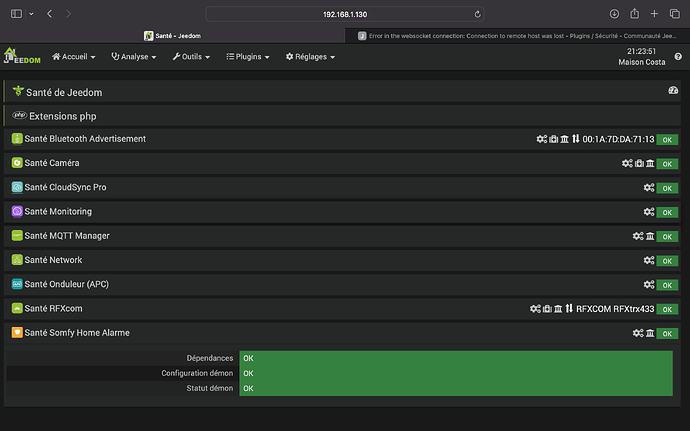
Task: Expand the Santé de Jeedom section
Action: pos(342,92)
